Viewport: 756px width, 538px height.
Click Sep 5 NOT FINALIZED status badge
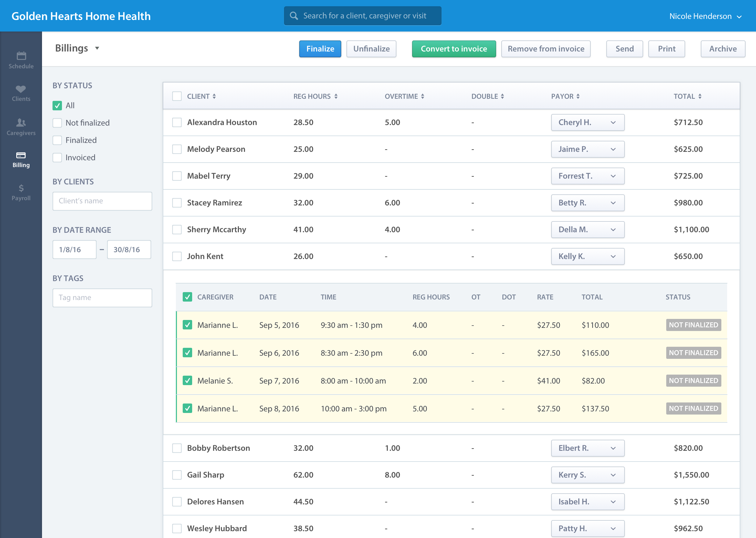694,325
